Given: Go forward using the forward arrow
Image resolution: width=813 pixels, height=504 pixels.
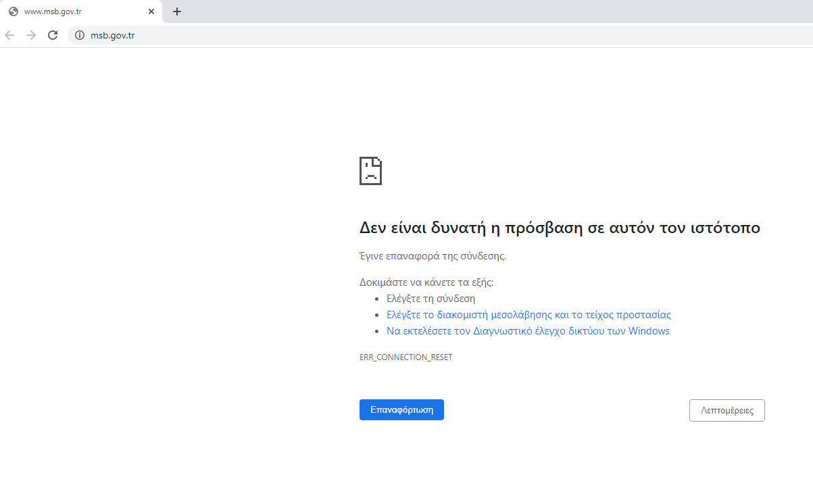Looking at the screenshot, I should click(x=31, y=35).
